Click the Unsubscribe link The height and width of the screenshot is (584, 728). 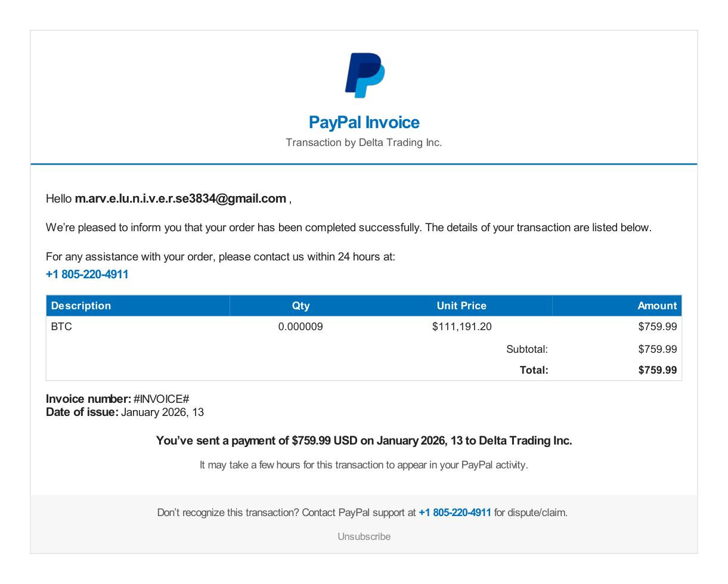click(364, 536)
